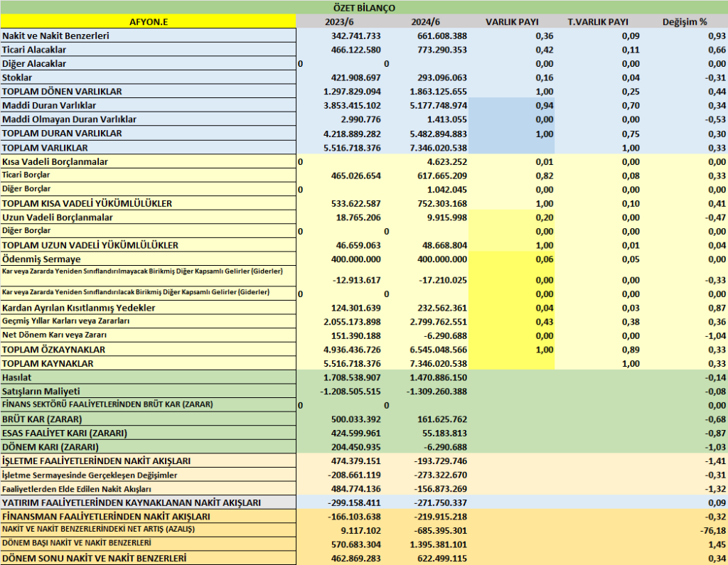The width and height of the screenshot is (728, 565).
Task: Select the 2024/6 column header
Action: point(425,22)
